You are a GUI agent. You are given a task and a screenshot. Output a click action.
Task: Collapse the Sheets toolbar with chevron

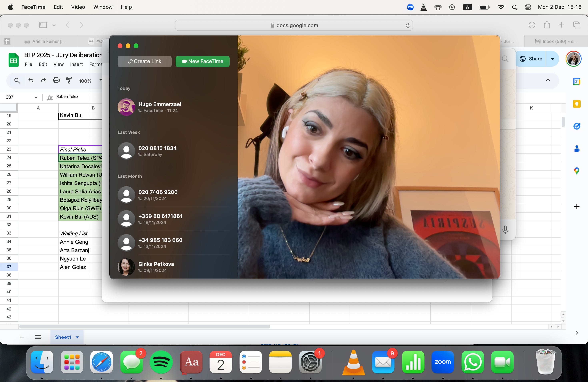(x=548, y=80)
